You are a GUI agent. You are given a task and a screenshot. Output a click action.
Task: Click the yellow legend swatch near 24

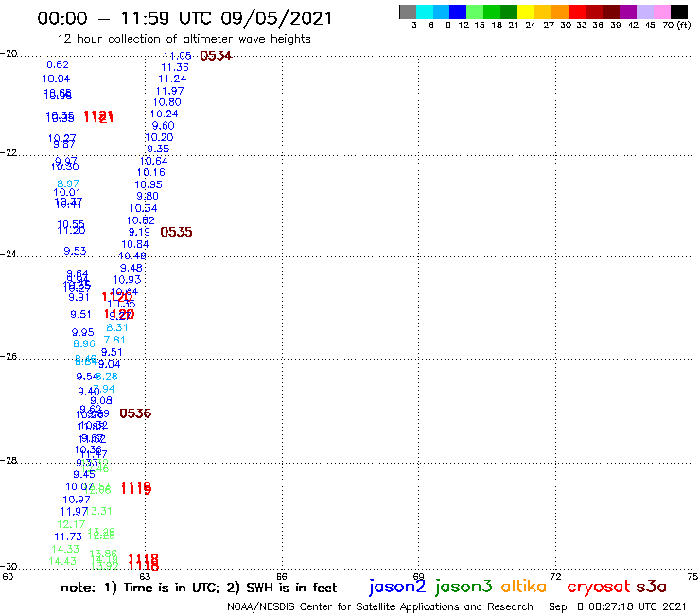[526, 12]
